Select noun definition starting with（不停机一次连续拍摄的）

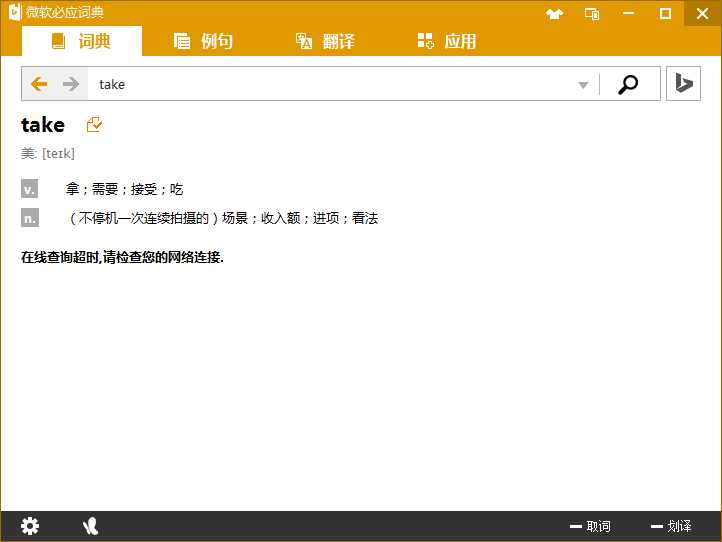click(222, 218)
